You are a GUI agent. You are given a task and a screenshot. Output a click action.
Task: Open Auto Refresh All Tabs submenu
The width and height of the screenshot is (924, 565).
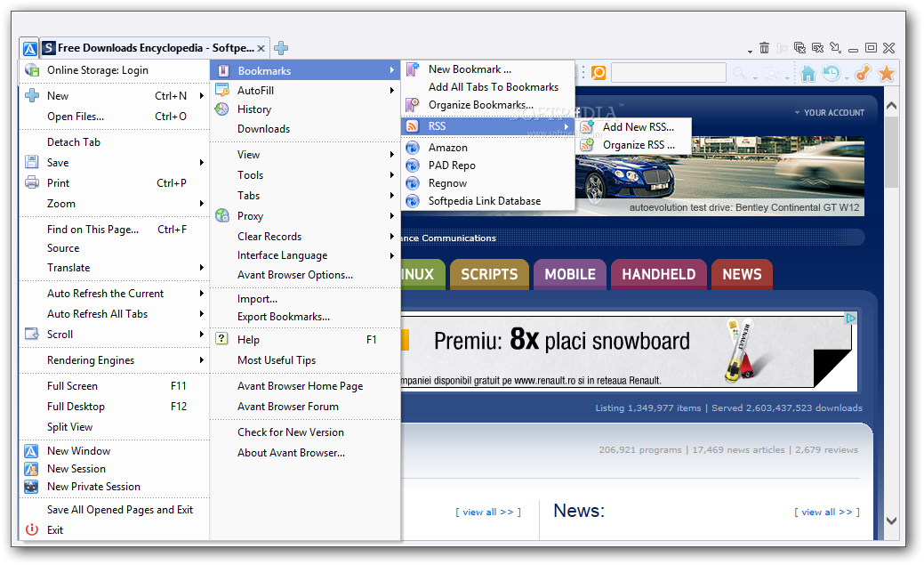coord(115,314)
